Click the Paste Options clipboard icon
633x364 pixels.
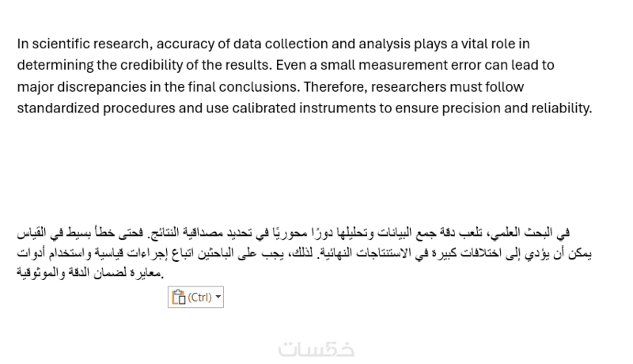tap(178, 298)
